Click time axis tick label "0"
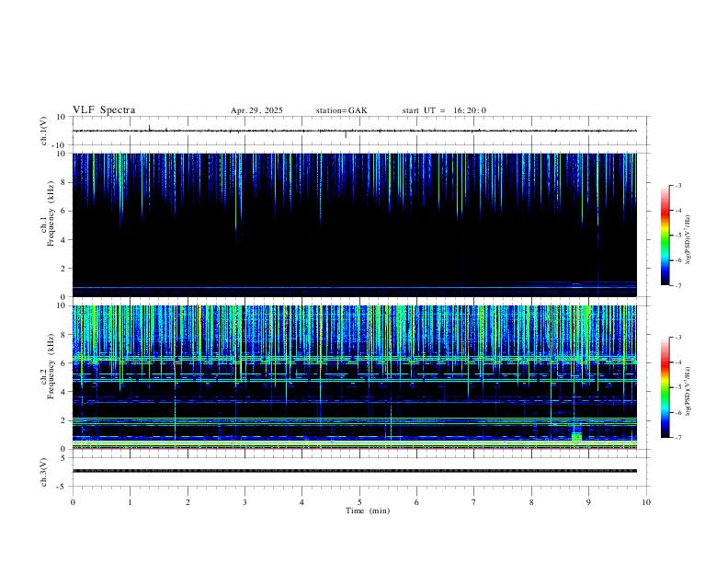728x563 pixels. (x=73, y=502)
